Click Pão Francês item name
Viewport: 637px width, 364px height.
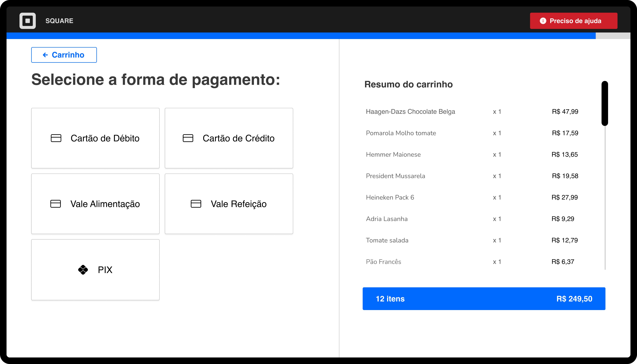tap(383, 262)
